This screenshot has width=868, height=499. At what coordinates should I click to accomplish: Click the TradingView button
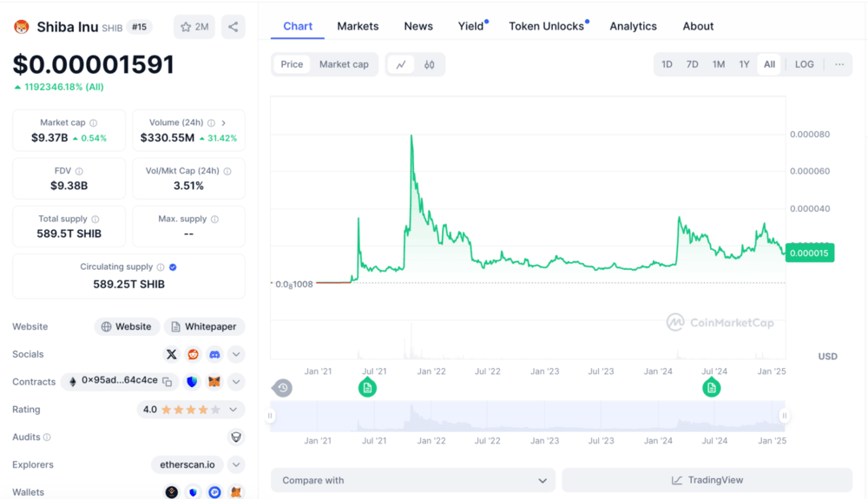pos(707,480)
